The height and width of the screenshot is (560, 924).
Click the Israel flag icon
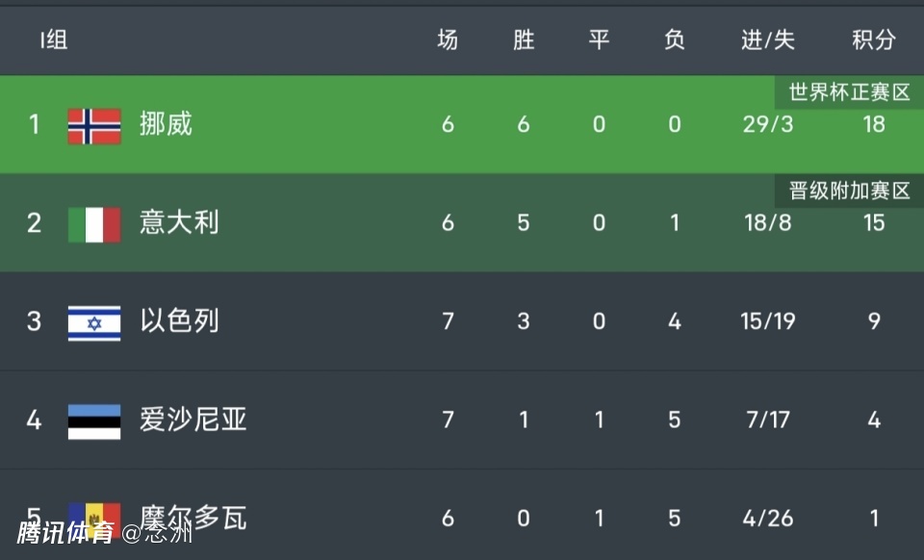(94, 322)
